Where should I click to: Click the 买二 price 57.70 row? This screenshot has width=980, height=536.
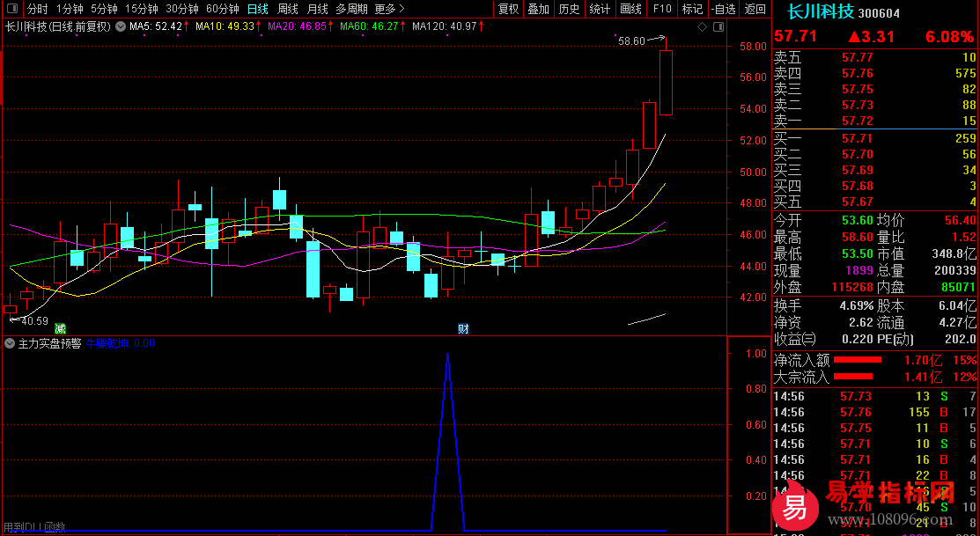click(875, 154)
